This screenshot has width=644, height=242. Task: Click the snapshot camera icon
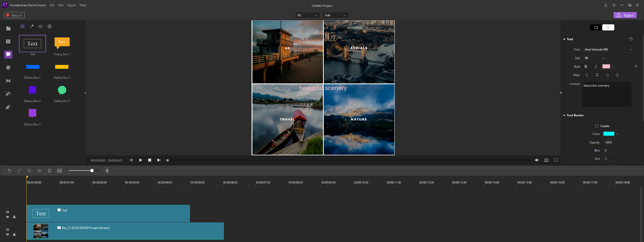pos(546,160)
